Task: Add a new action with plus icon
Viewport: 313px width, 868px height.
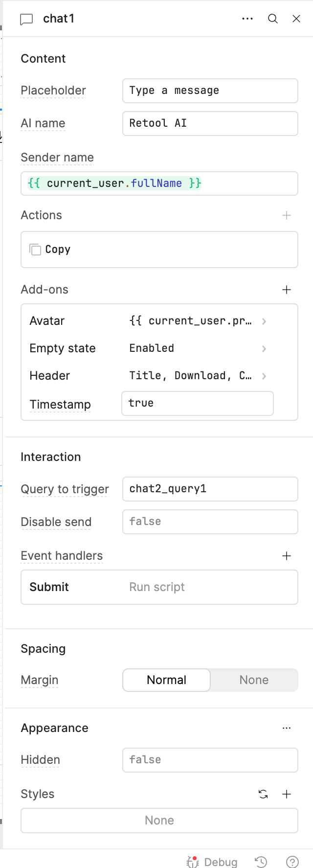Action: coord(287,215)
